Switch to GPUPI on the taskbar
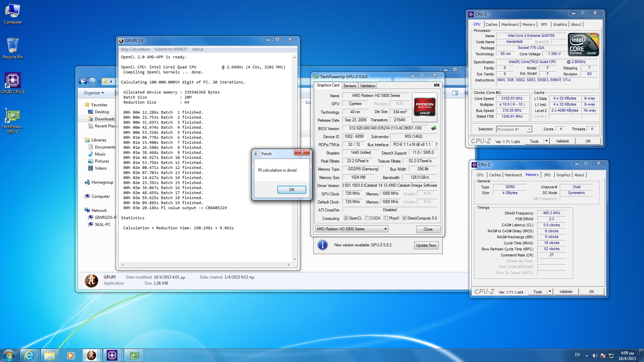The width and height of the screenshot is (644, 362). (x=91, y=355)
